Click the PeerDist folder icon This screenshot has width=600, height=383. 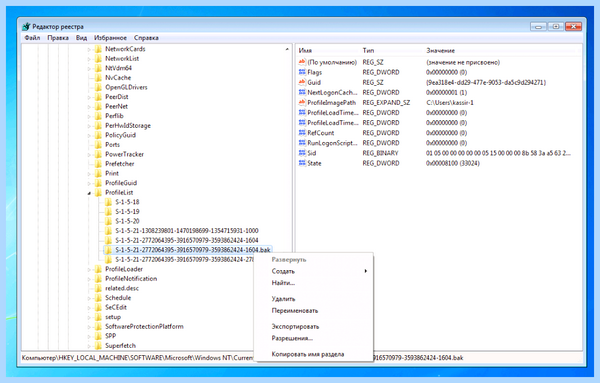98,97
